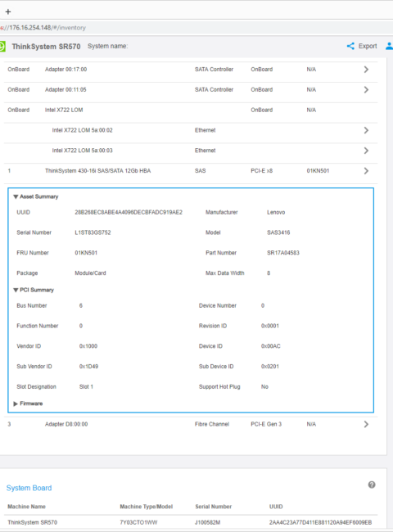Click Support Hot Plug value No
Viewport: 393px width, 532px height.
pyautogui.click(x=264, y=387)
